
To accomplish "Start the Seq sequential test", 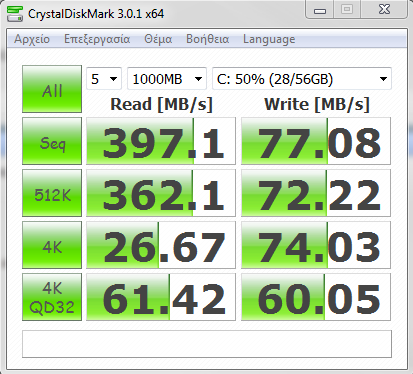I will 52,141.
